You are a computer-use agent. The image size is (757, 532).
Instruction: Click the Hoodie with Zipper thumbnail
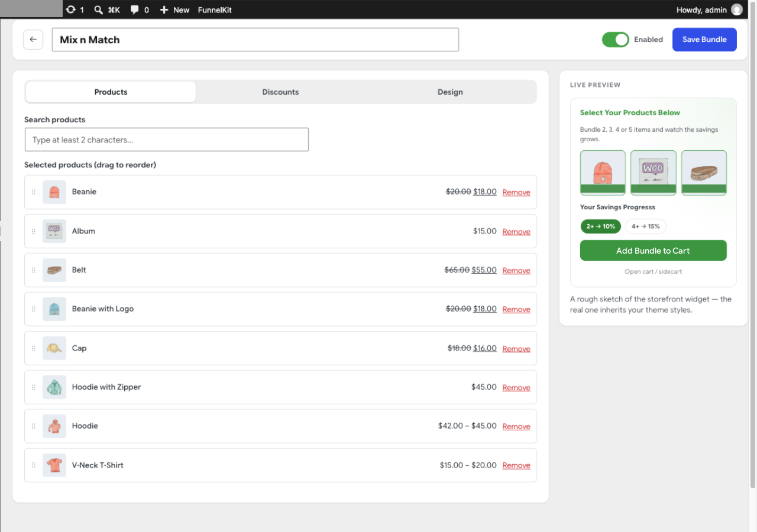pos(54,387)
